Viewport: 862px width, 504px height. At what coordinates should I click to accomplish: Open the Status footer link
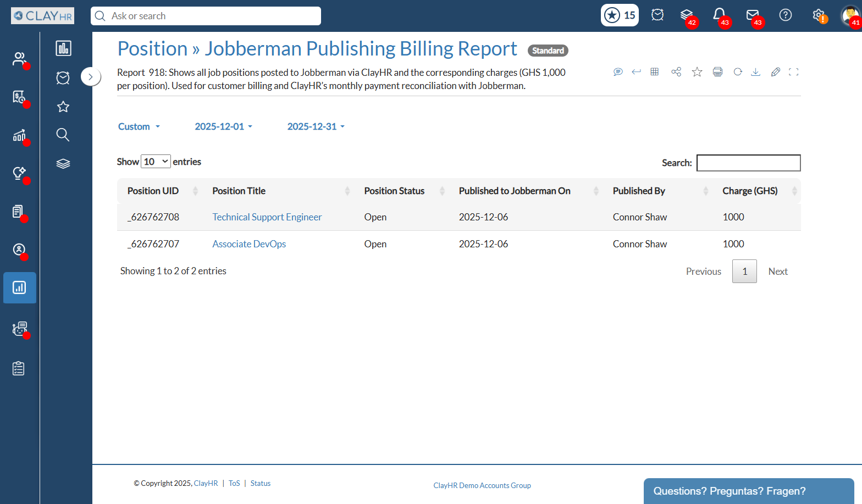(261, 484)
